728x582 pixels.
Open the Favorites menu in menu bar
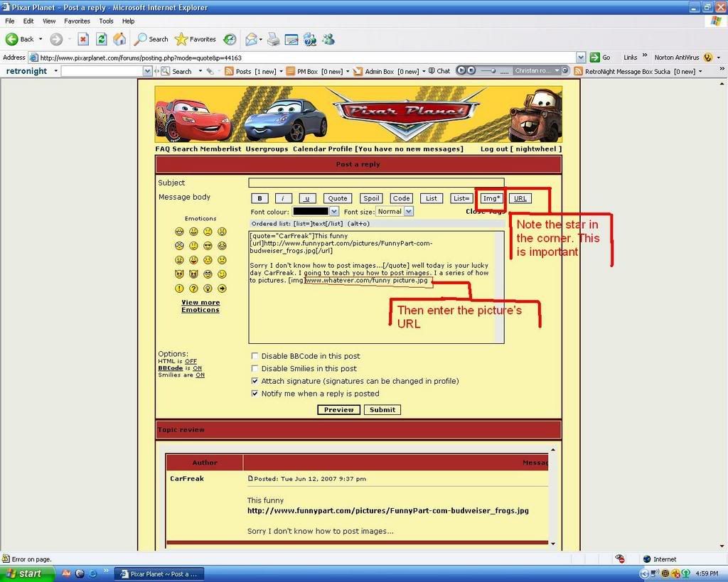(x=77, y=21)
